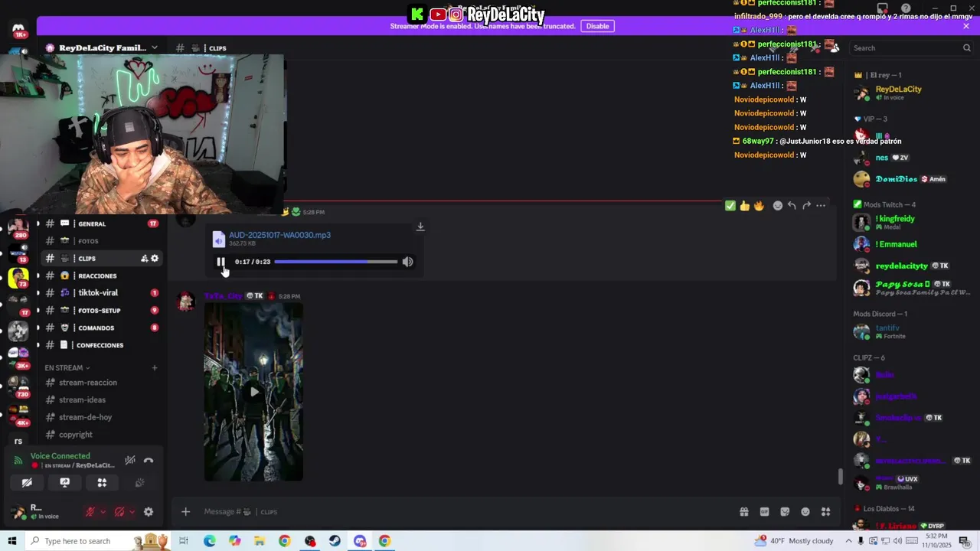Open the More options menu on the message
The image size is (980, 551).
coord(821,205)
